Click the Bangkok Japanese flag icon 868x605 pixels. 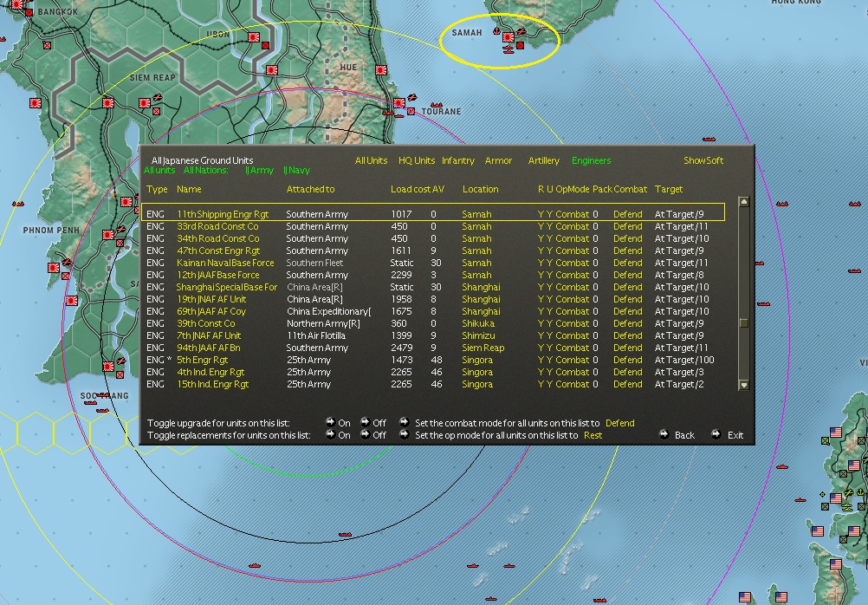click(x=17, y=4)
